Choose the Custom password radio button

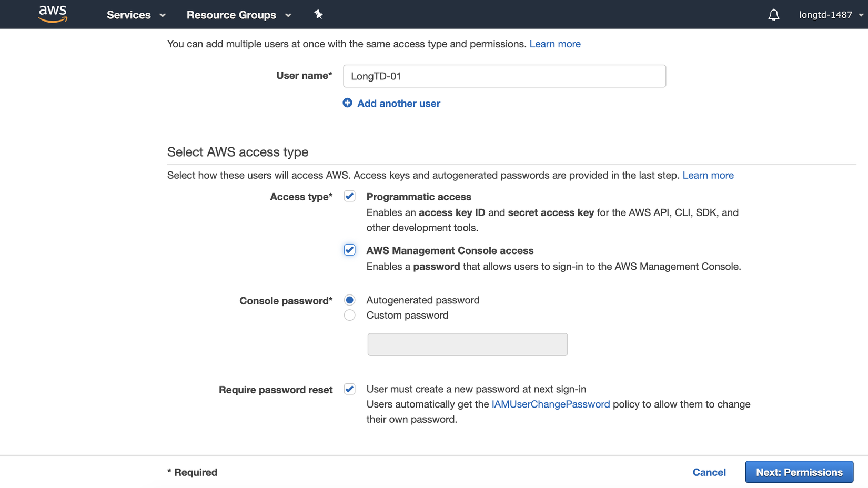[350, 316]
